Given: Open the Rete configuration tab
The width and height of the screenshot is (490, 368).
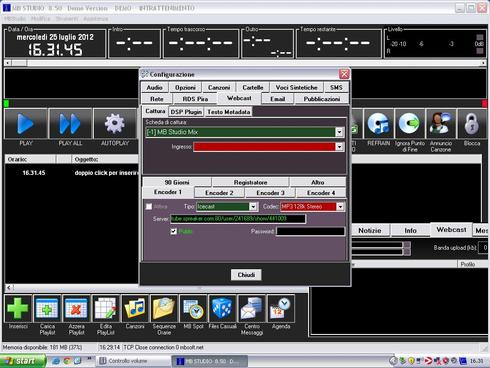Looking at the screenshot, I should pyautogui.click(x=157, y=99).
